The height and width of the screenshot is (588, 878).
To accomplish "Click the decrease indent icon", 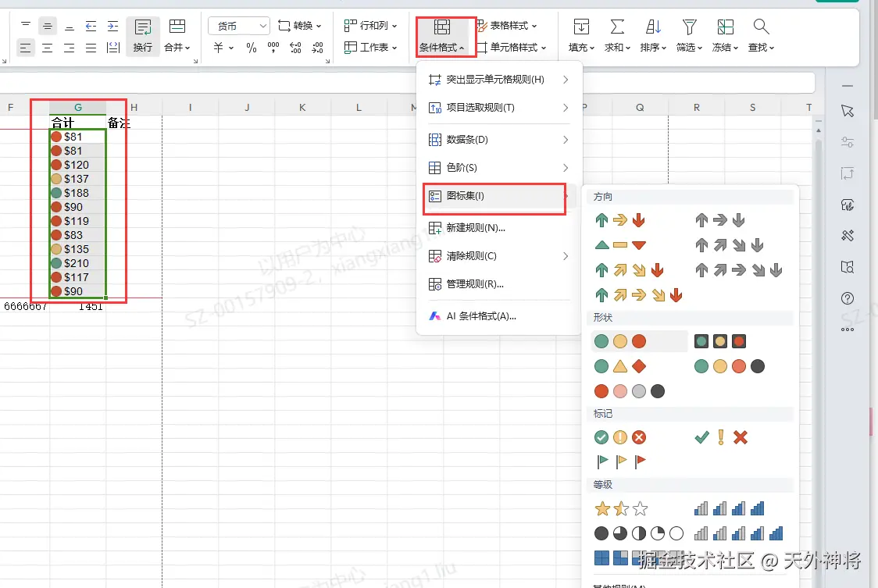I will tap(91, 26).
